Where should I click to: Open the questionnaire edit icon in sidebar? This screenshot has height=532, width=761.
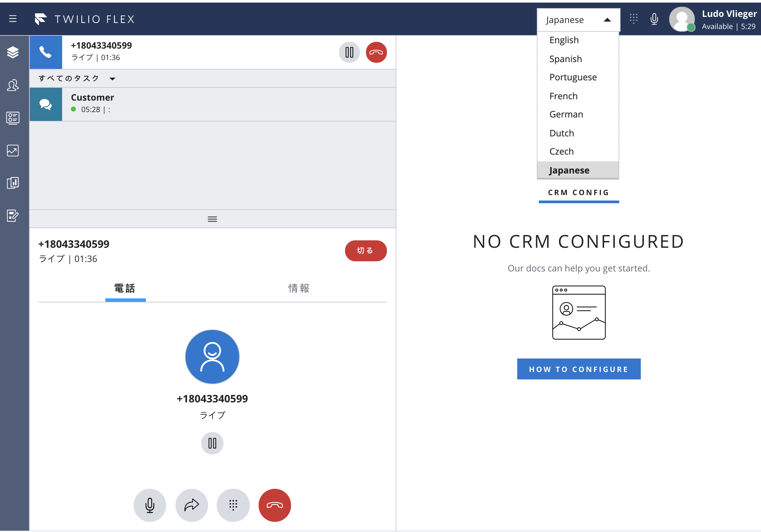click(x=13, y=216)
